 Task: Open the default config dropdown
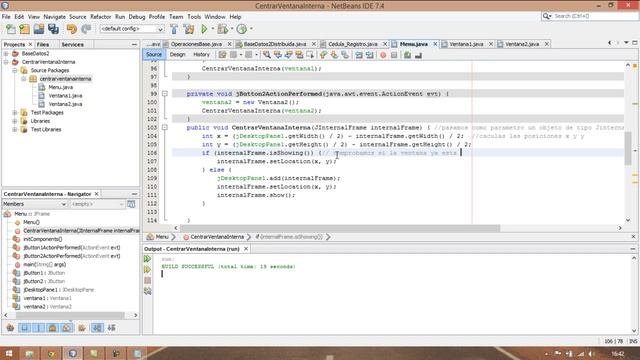click(x=132, y=29)
